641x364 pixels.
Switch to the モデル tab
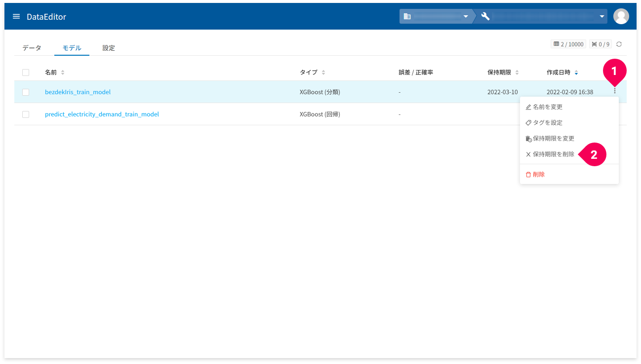(x=72, y=48)
